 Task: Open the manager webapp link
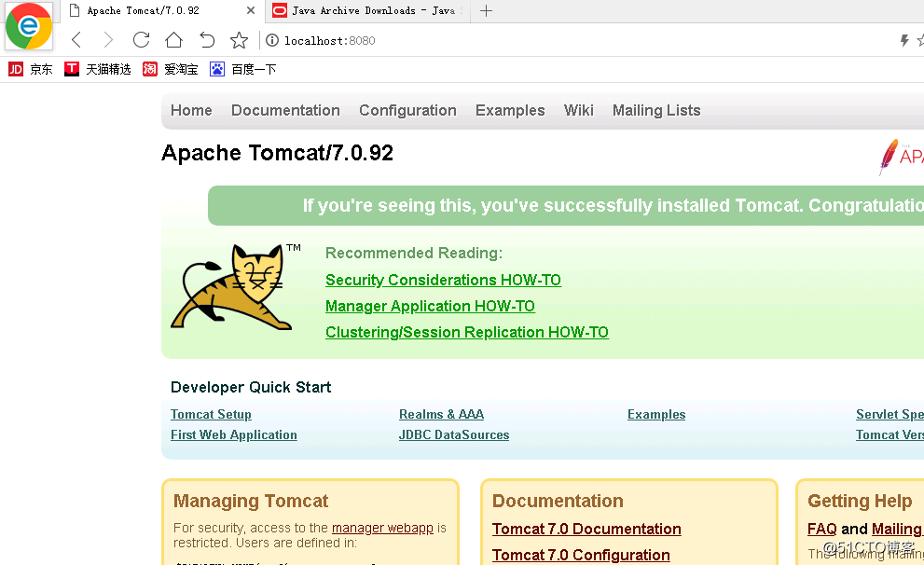click(382, 528)
